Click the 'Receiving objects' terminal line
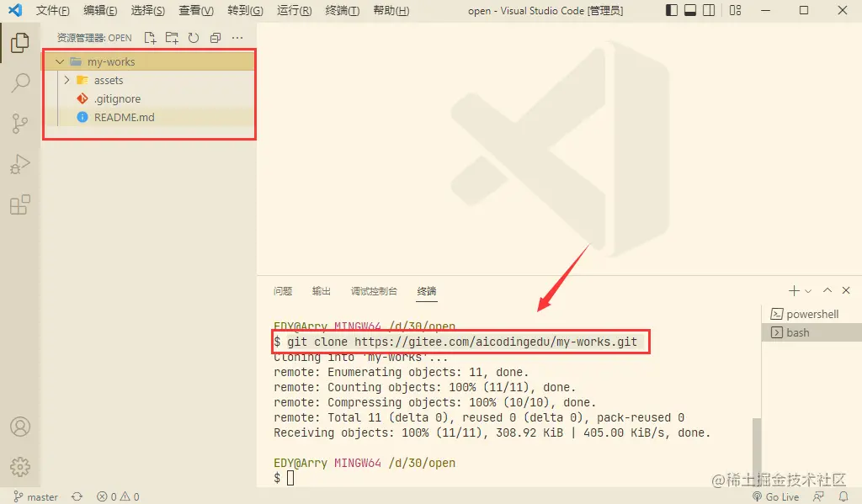862x504 pixels. [492, 432]
